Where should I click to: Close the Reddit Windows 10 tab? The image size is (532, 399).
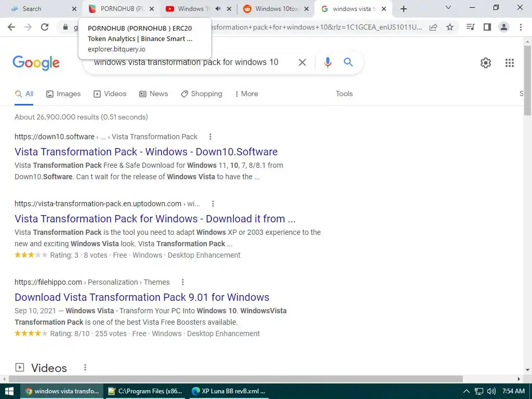pos(307,9)
